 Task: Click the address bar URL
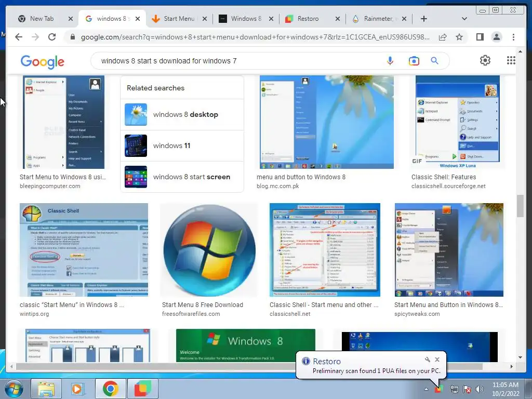point(255,37)
